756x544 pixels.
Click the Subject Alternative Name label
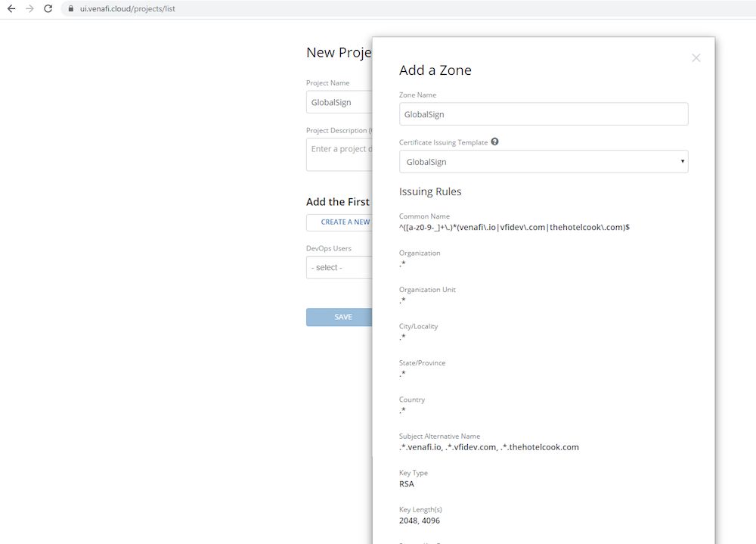440,437
